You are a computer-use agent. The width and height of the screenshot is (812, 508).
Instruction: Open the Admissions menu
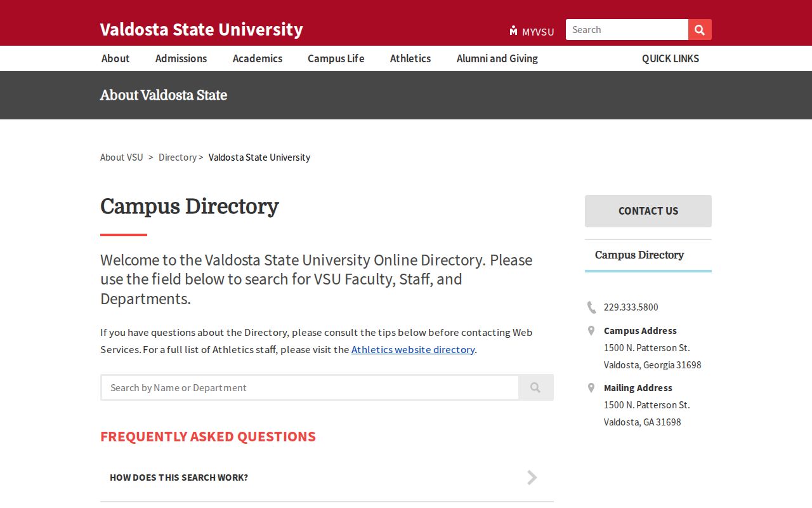point(181,58)
